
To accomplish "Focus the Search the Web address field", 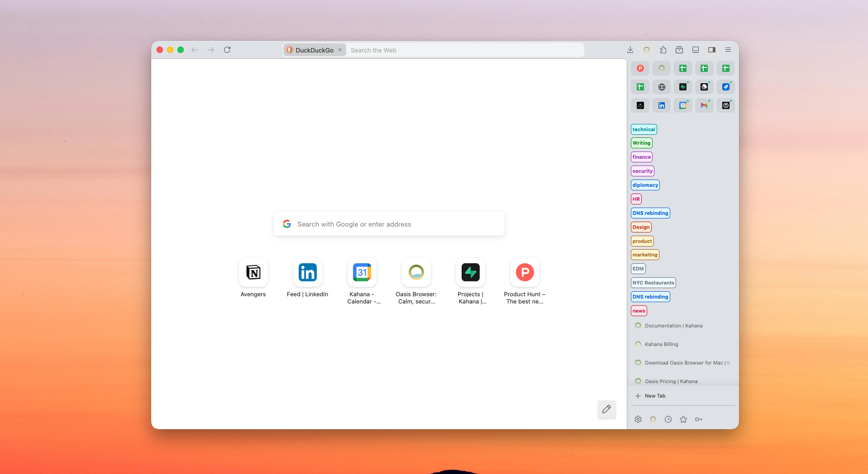I will pos(466,50).
